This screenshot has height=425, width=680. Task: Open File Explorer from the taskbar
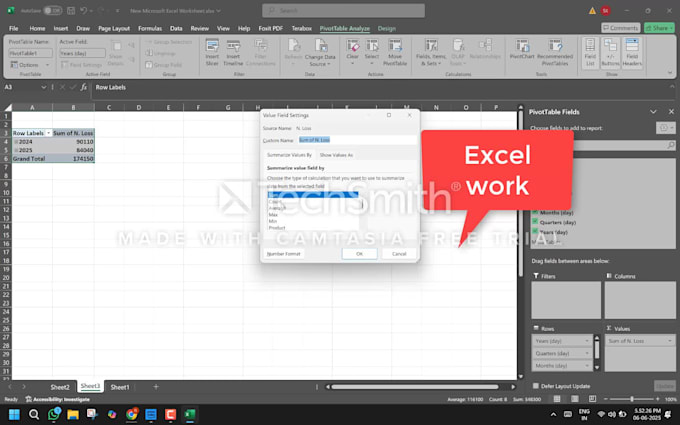(73, 415)
